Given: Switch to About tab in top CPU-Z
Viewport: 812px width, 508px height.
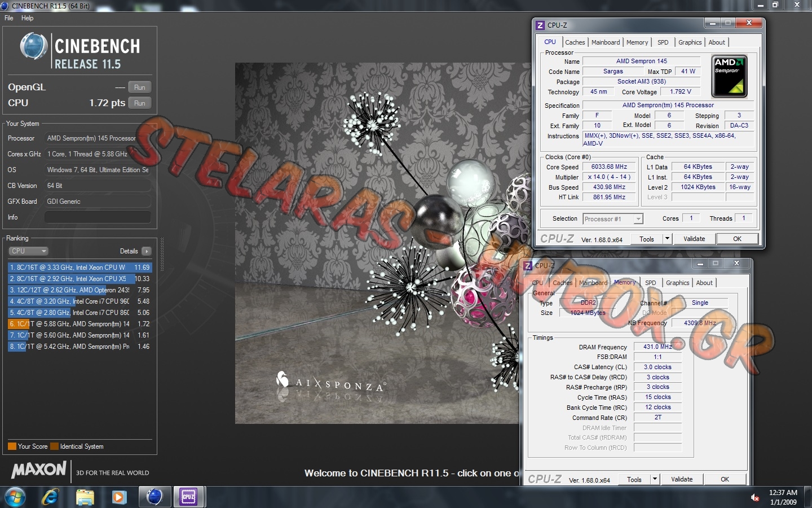Looking at the screenshot, I should [717, 42].
